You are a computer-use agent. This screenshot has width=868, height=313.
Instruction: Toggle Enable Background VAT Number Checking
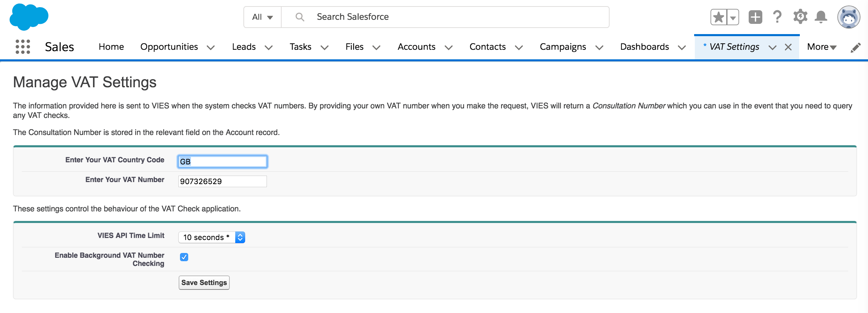tap(184, 257)
